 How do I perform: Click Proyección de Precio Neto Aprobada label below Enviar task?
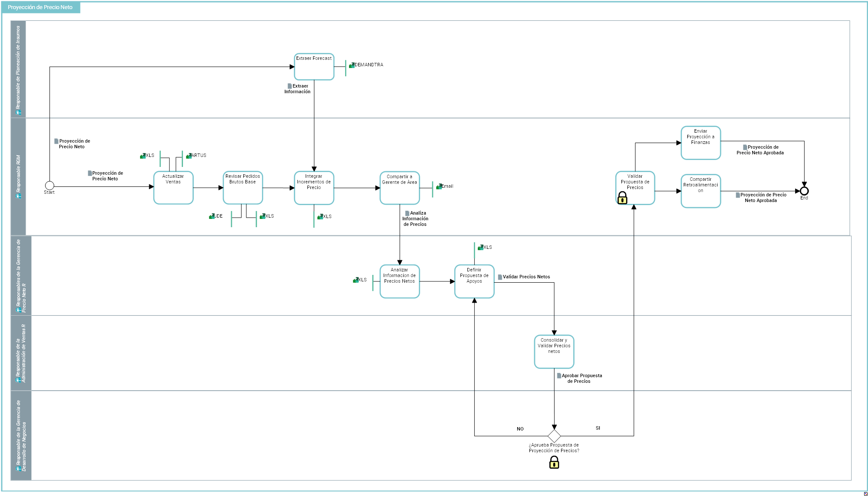(760, 150)
